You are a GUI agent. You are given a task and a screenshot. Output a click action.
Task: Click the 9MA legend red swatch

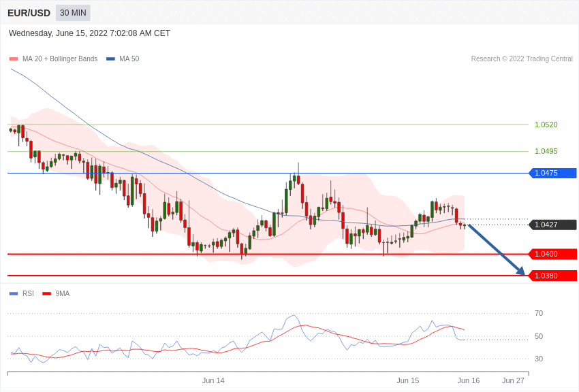pyautogui.click(x=47, y=294)
